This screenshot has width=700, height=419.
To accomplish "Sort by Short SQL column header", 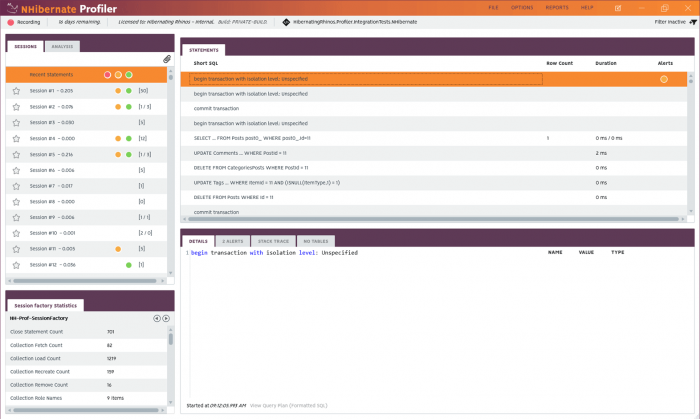I will click(206, 63).
